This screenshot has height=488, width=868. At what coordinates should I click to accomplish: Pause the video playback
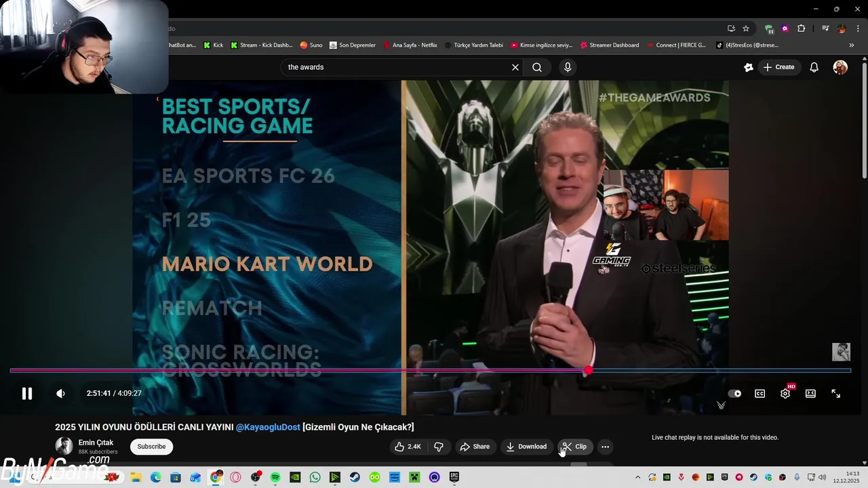pyautogui.click(x=26, y=393)
